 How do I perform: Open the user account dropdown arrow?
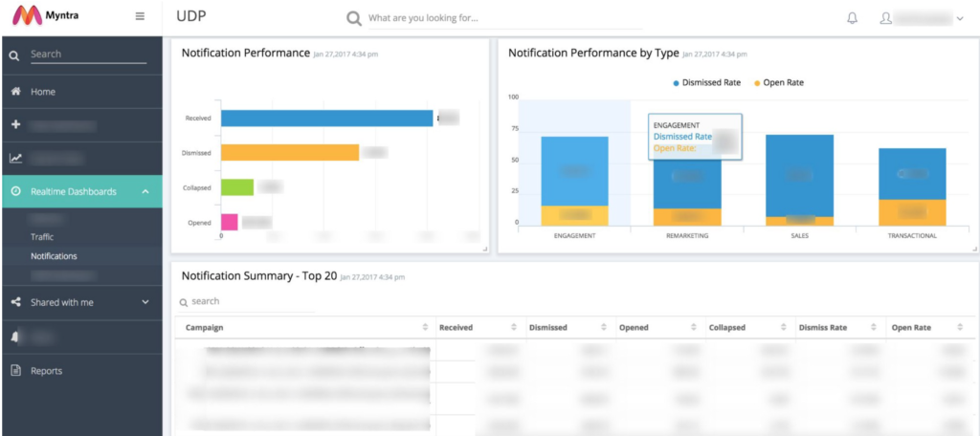pyautogui.click(x=960, y=19)
